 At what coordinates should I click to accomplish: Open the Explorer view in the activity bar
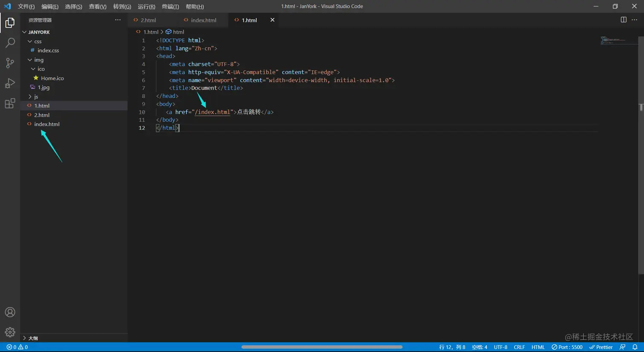point(10,22)
